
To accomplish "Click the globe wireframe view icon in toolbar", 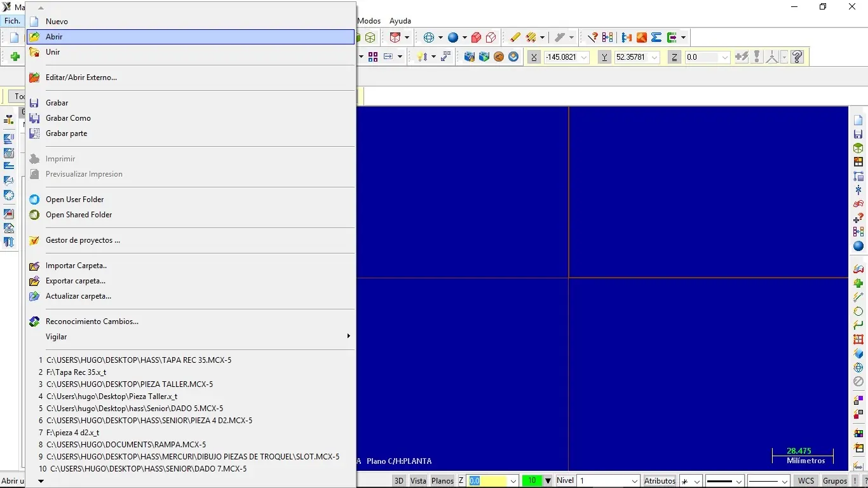I will pyautogui.click(x=429, y=37).
